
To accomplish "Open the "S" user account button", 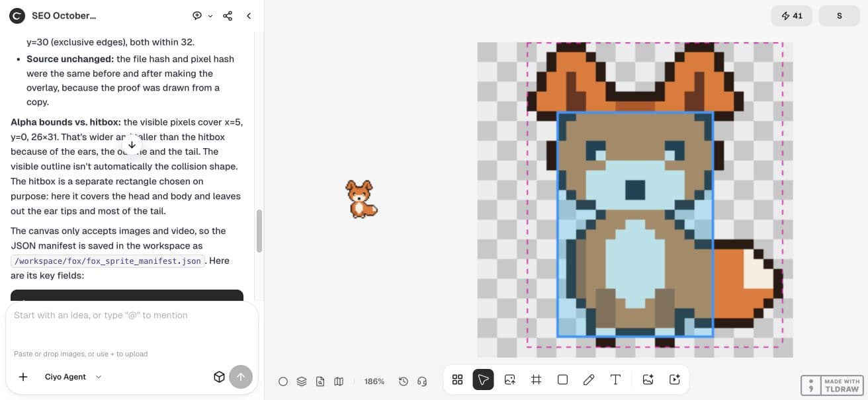I will click(x=840, y=16).
